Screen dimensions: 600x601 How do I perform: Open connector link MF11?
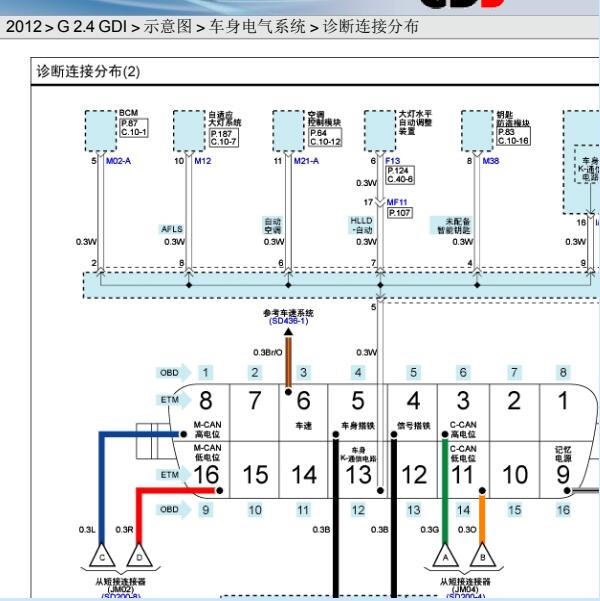pos(397,202)
